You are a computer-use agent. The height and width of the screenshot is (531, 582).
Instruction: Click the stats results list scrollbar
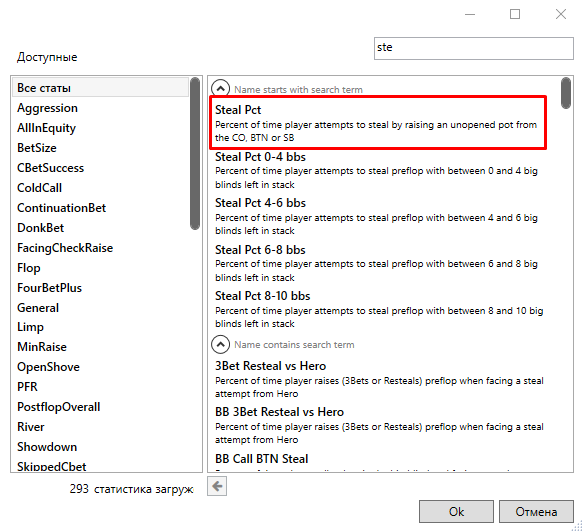pos(566,93)
